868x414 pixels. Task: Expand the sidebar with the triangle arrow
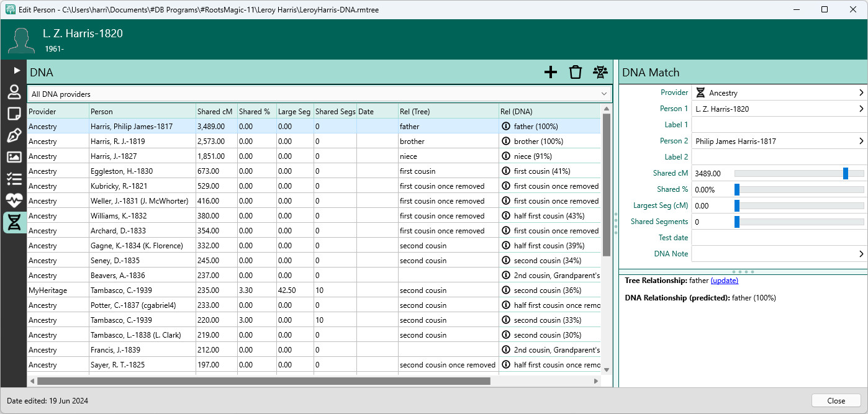tap(16, 70)
